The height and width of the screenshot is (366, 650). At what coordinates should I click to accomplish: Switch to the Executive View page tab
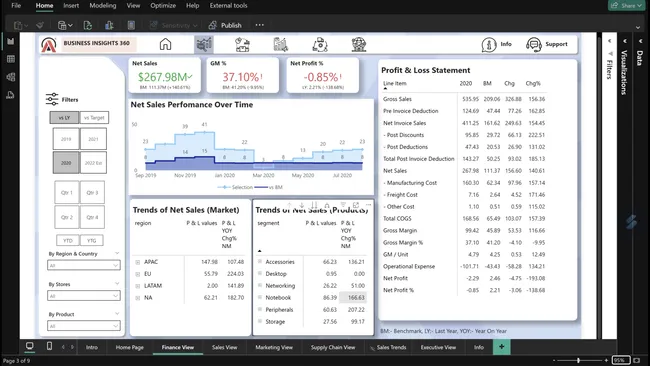pos(438,347)
